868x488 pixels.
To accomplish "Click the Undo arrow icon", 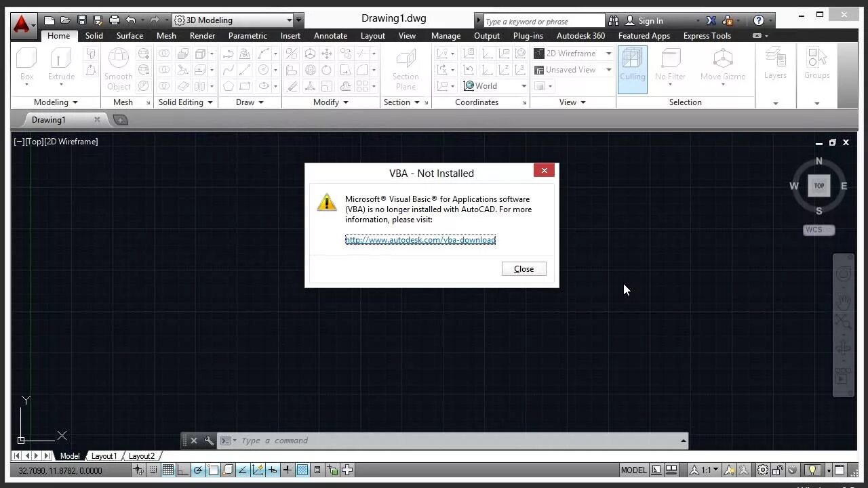I will 131,20.
